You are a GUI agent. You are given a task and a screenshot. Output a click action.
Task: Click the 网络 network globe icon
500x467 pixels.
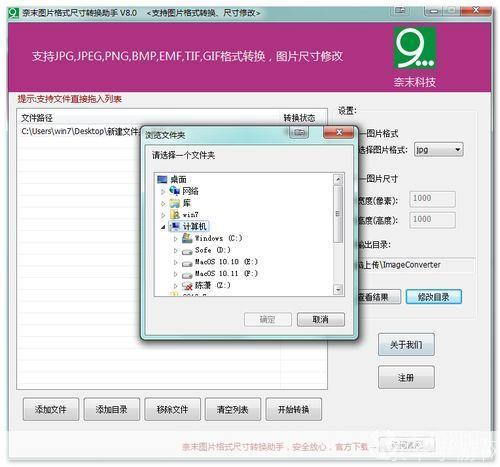(x=175, y=191)
